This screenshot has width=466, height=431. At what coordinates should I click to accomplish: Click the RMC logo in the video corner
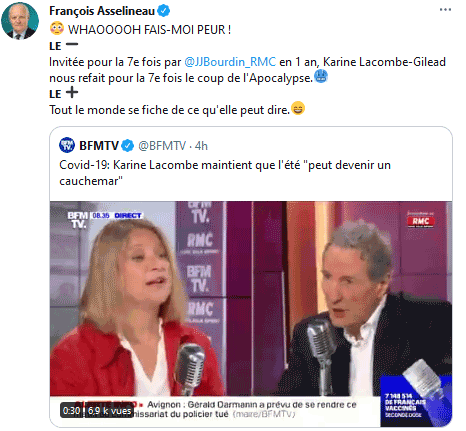pos(420,220)
